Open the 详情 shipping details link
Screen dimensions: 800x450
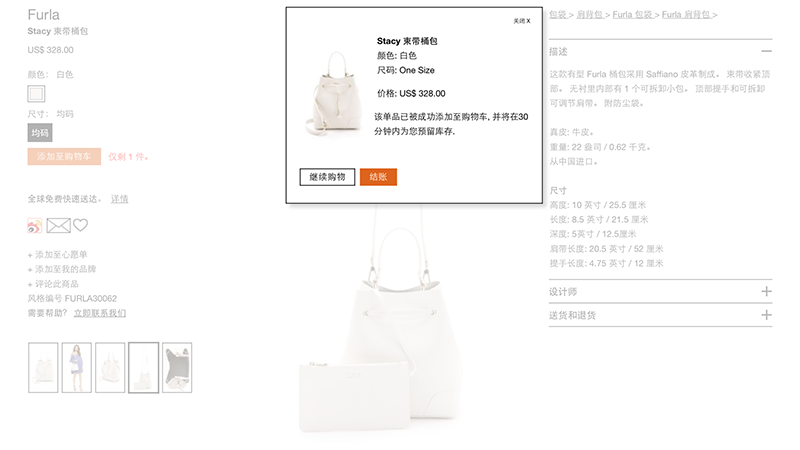[119, 199]
